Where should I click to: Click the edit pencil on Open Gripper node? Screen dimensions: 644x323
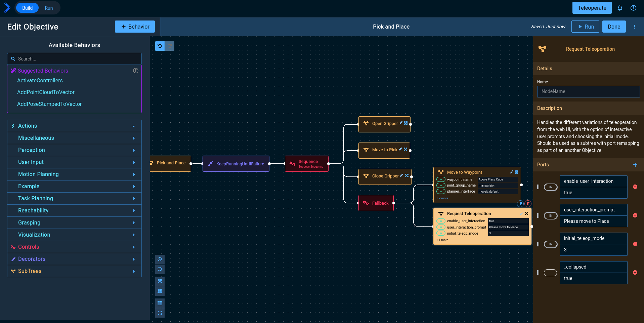point(401,123)
